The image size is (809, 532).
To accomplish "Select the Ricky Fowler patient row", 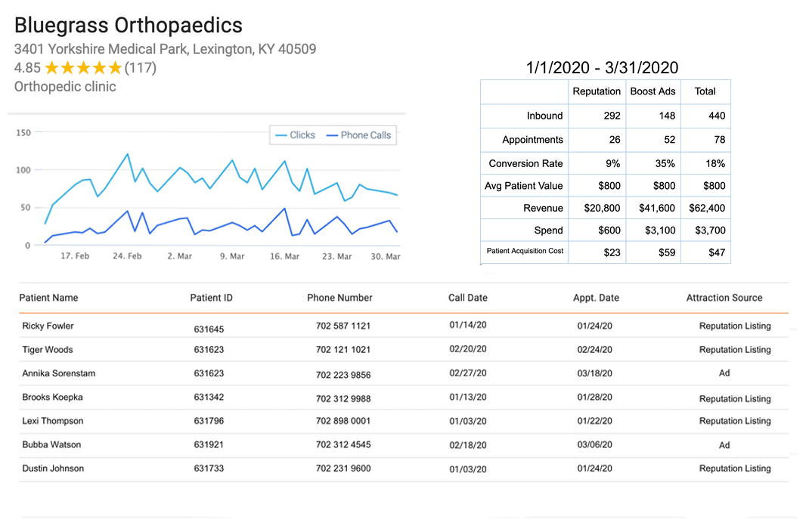I will [404, 326].
